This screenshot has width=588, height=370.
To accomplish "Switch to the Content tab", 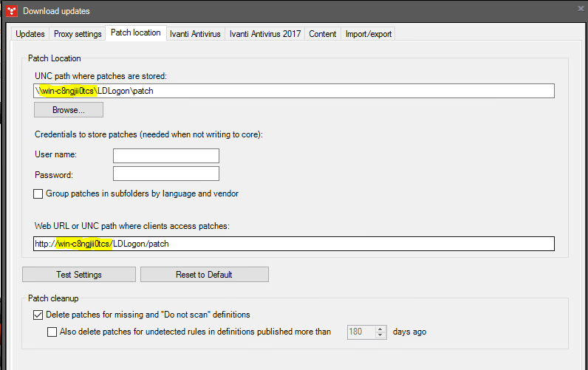I will pos(323,34).
